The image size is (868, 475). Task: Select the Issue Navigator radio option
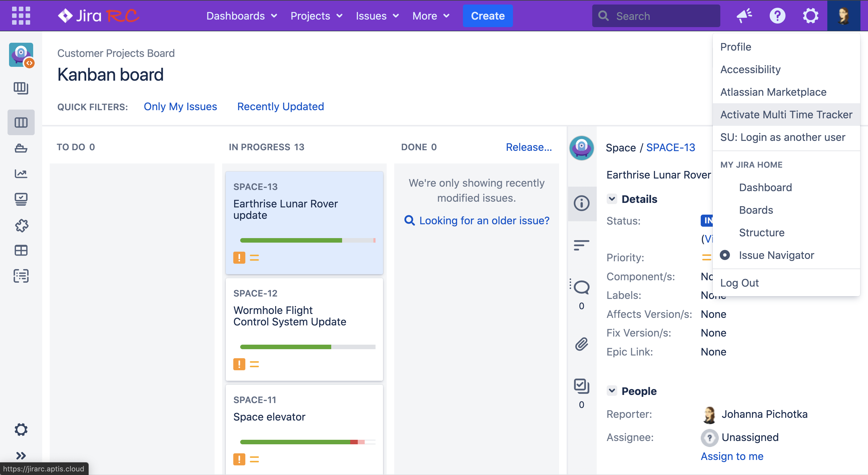725,255
